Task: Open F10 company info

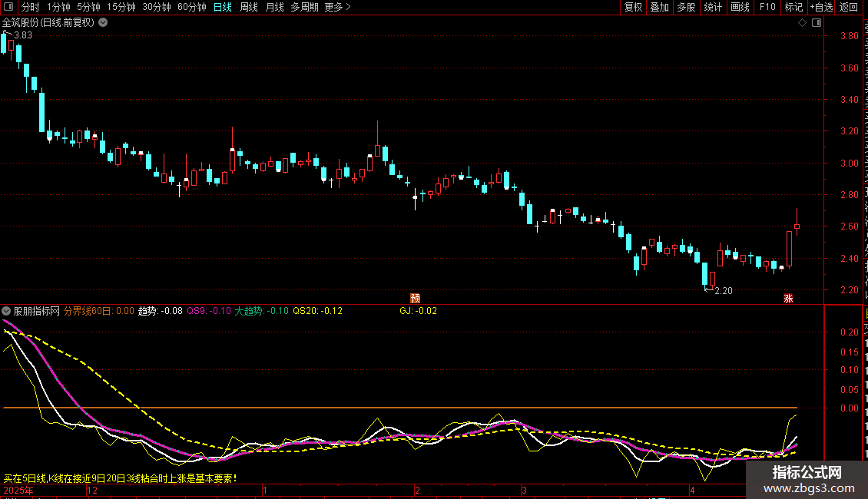Action: (767, 7)
